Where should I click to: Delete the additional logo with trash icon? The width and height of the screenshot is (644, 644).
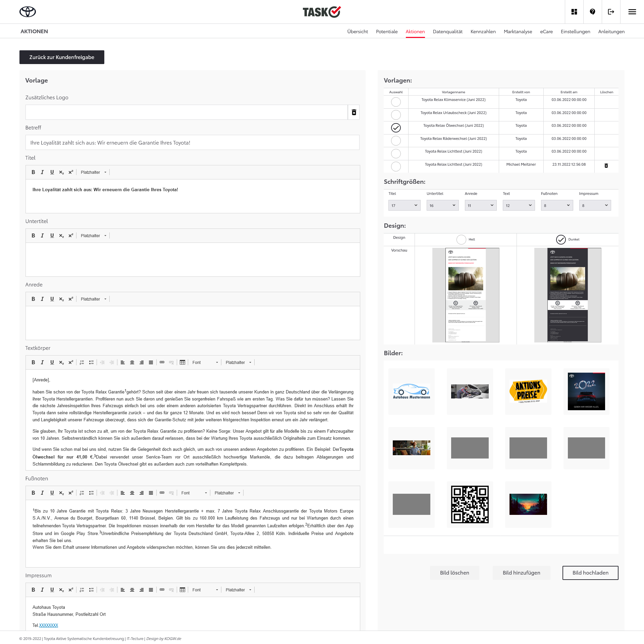pyautogui.click(x=354, y=112)
